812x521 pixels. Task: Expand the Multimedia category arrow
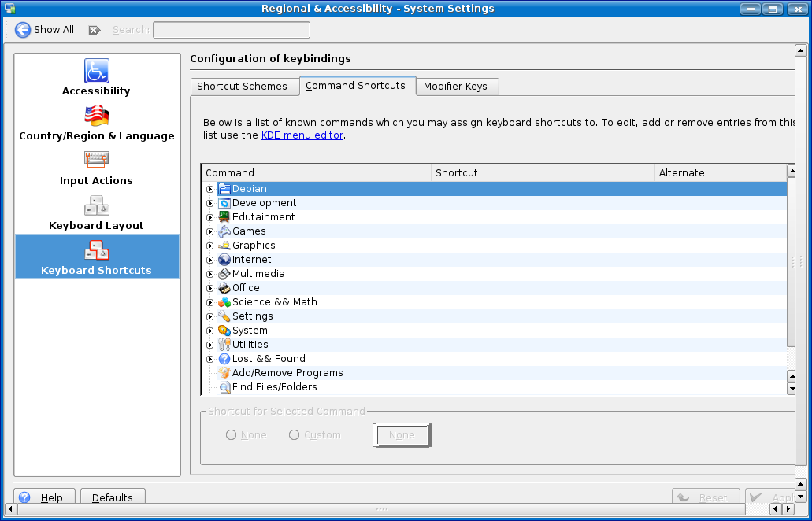coord(209,274)
